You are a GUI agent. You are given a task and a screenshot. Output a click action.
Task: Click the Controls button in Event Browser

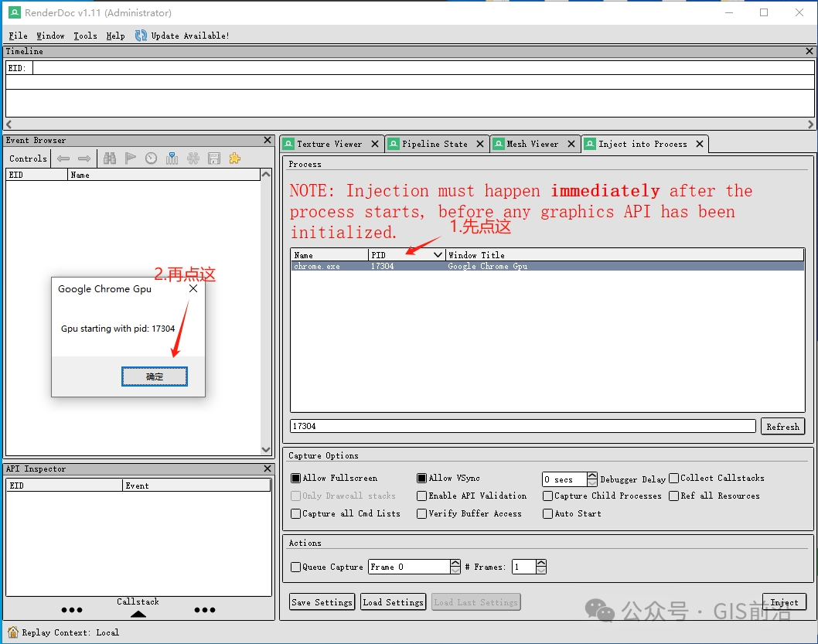(28, 158)
